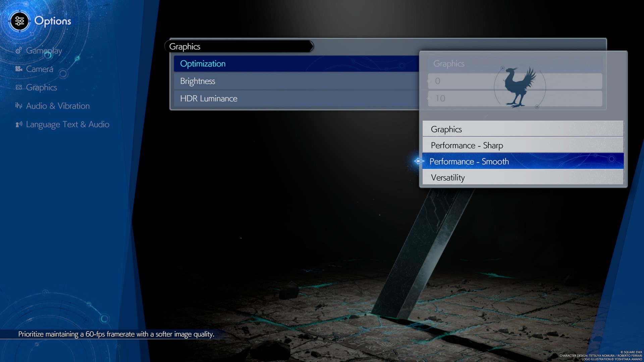Click the 60-fps framerate description text
The image size is (644, 362).
tap(116, 334)
